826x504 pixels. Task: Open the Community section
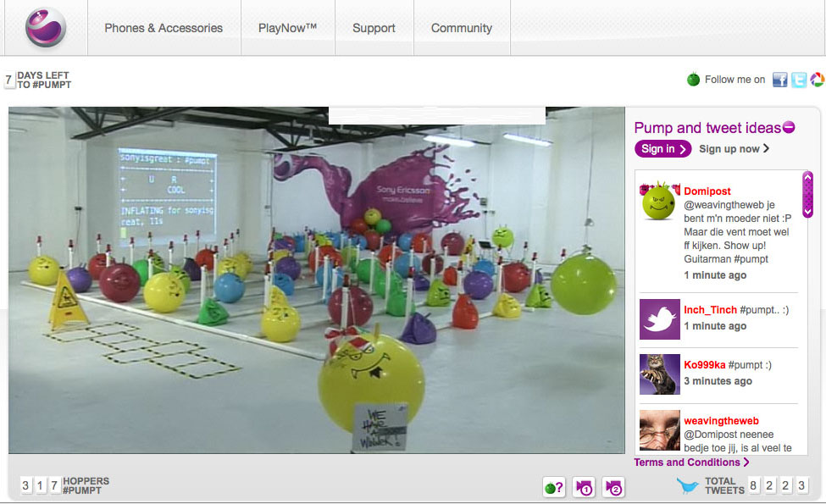[x=462, y=28]
